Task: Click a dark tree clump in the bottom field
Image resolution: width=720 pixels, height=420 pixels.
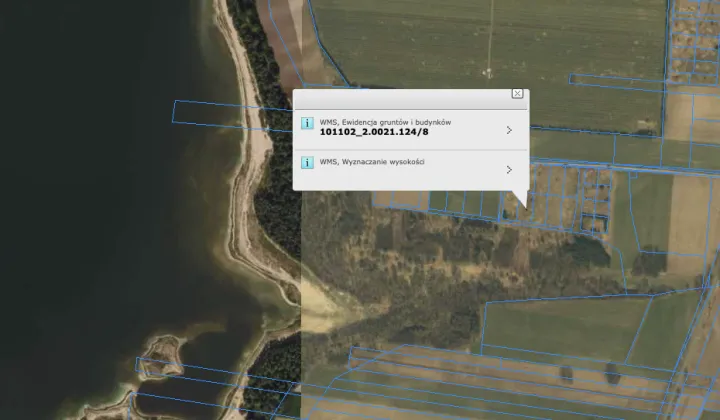Action: point(566,375)
